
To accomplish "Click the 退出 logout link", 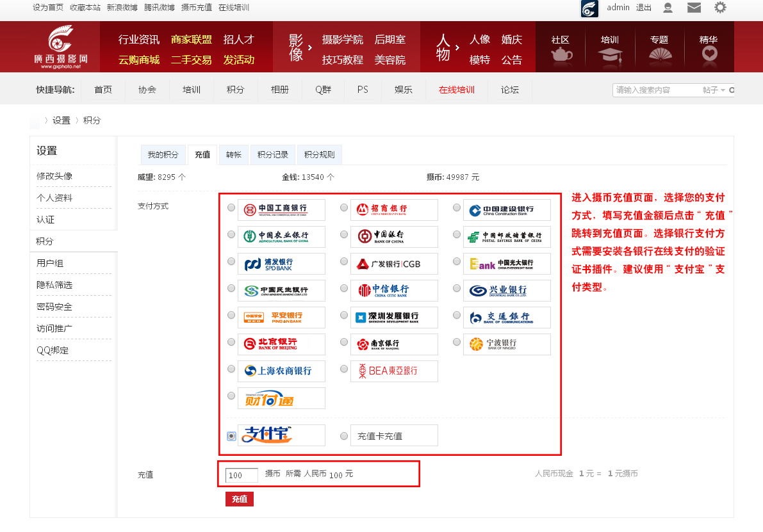I will (643, 8).
